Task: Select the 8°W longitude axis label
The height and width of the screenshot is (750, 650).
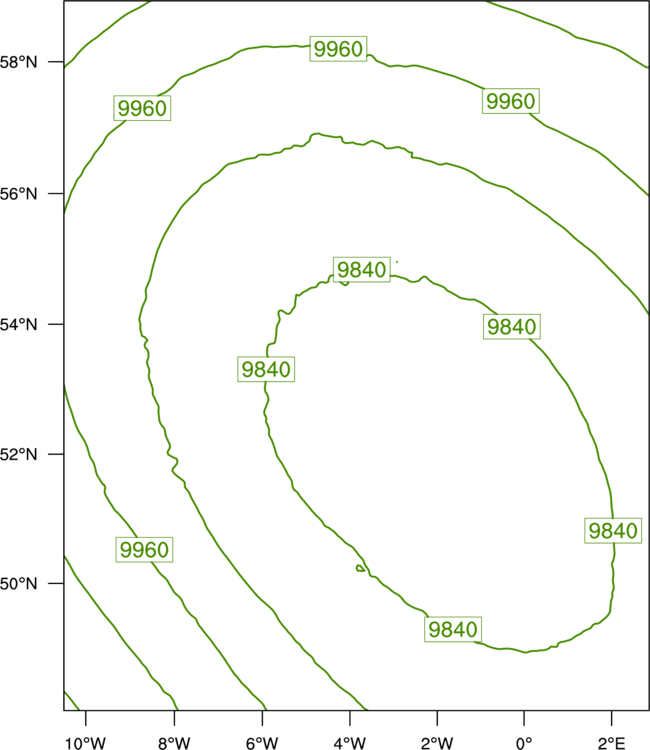Action: point(174,742)
